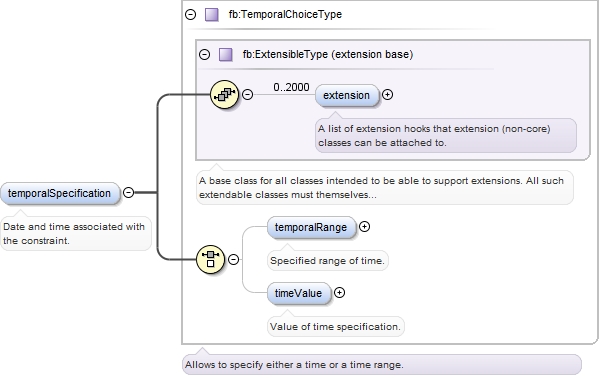The image size is (600, 378).
Task: Click the fb:TemporalChoiceType title label
Action: click(285, 15)
